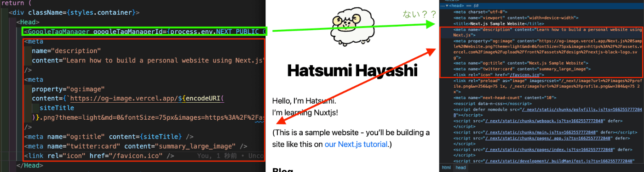Click the opening Head tag in editor
Image resolution: width=644 pixels, height=172 pixels.
[28, 22]
